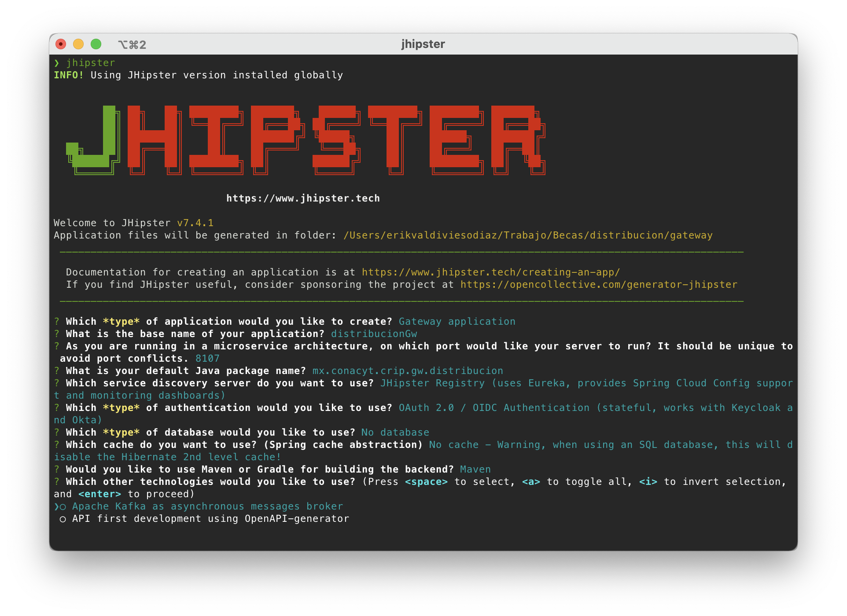Viewport: 847px width, 616px height.
Task: Click the package name mx.conacyt.crip.gw.distribucion
Action: (408, 371)
